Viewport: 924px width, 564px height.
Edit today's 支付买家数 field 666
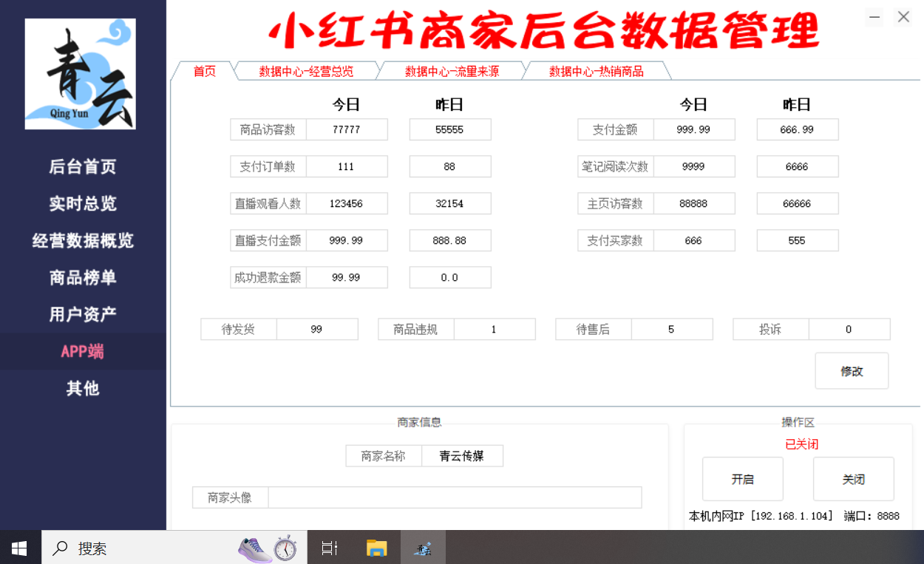tap(694, 240)
